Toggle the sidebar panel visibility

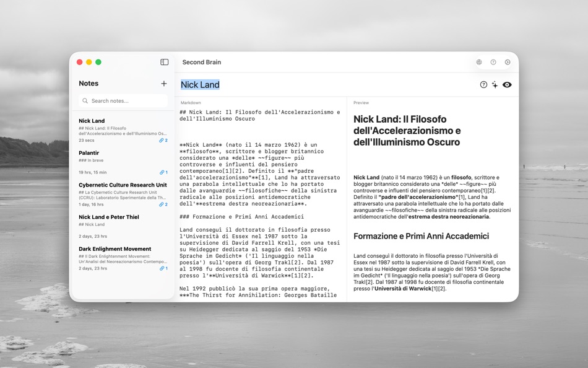coord(164,62)
